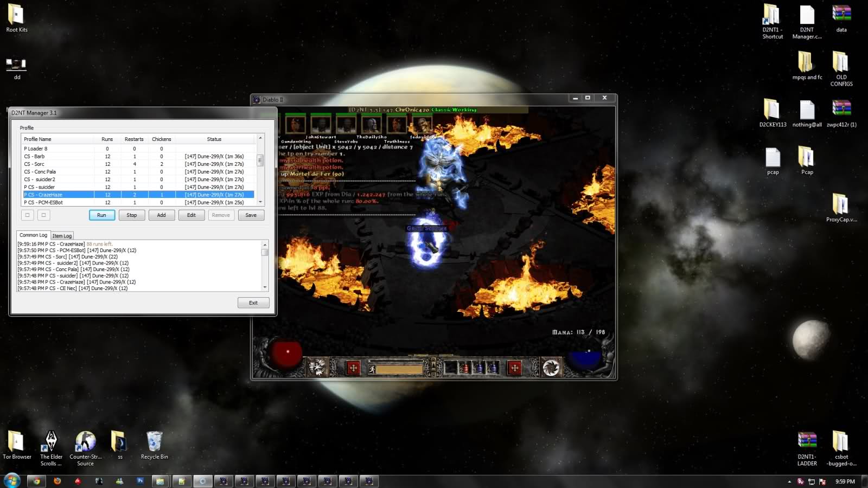Open the left attack skill icon
This screenshot has width=868, height=488.
pos(317,368)
